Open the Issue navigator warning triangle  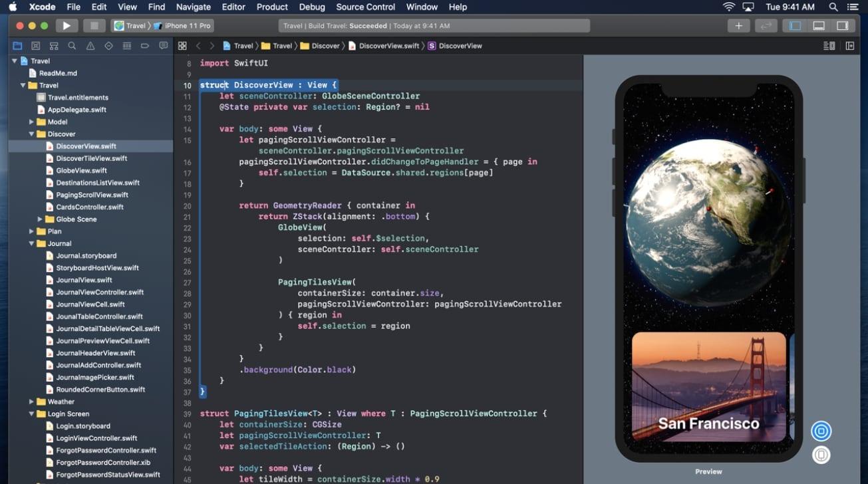90,46
